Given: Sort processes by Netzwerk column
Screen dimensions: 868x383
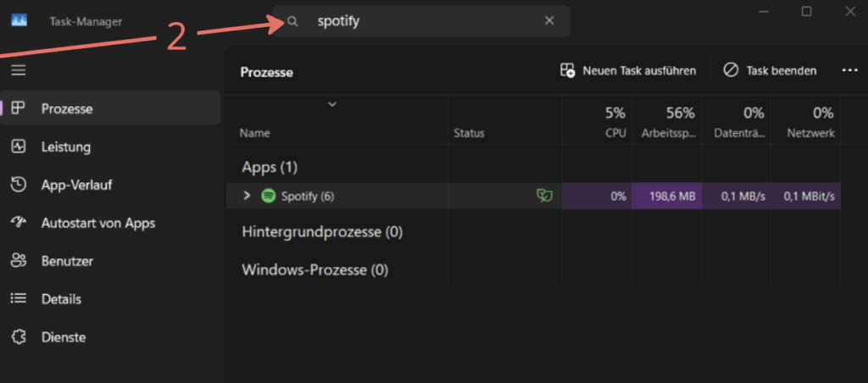Looking at the screenshot, I should click(805, 122).
